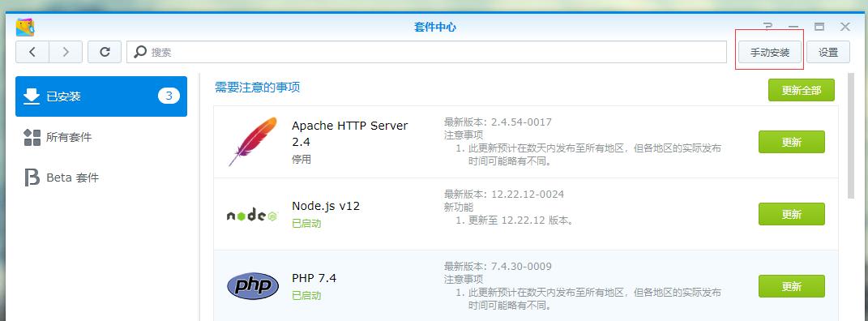Select the 已安装 installed tab
This screenshot has width=868, height=321.
101,96
